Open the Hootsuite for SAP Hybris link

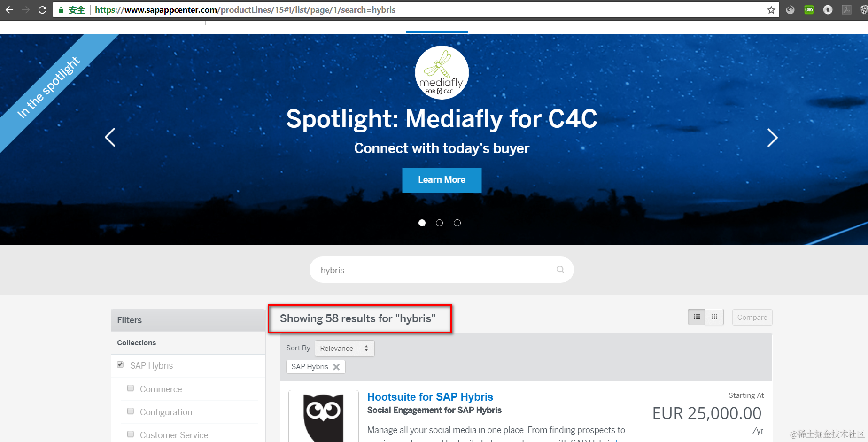[x=430, y=397]
